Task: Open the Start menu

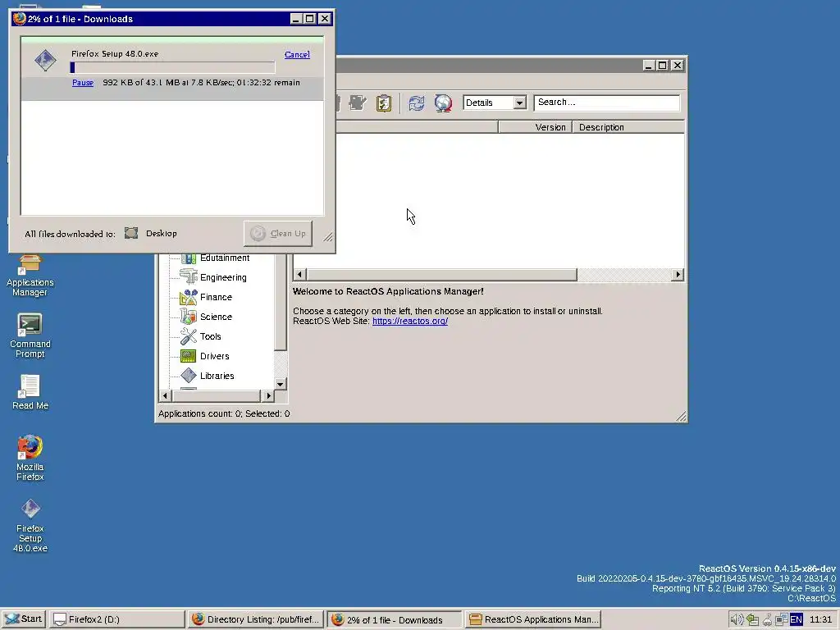Action: (x=24, y=619)
